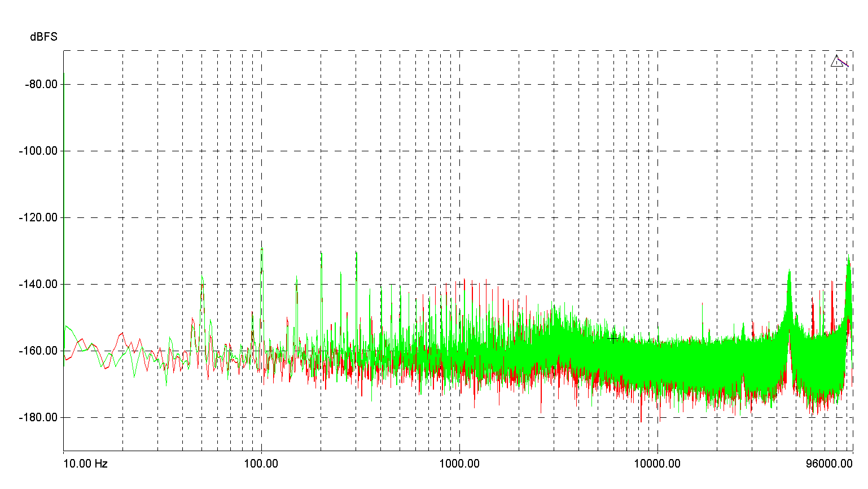
Task: Click the rising green peak at 96 kHz edge
Action: pyautogui.click(x=848, y=259)
